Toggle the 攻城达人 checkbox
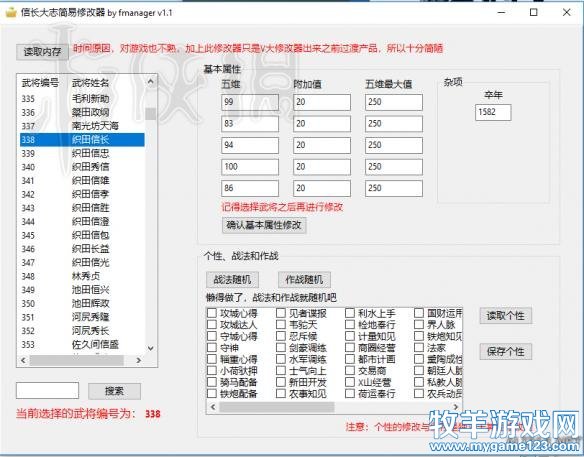This screenshot has width=584, height=457. pos(212,325)
